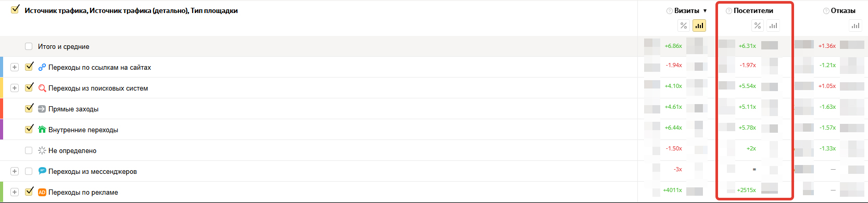Click the Отказы column header

(843, 11)
